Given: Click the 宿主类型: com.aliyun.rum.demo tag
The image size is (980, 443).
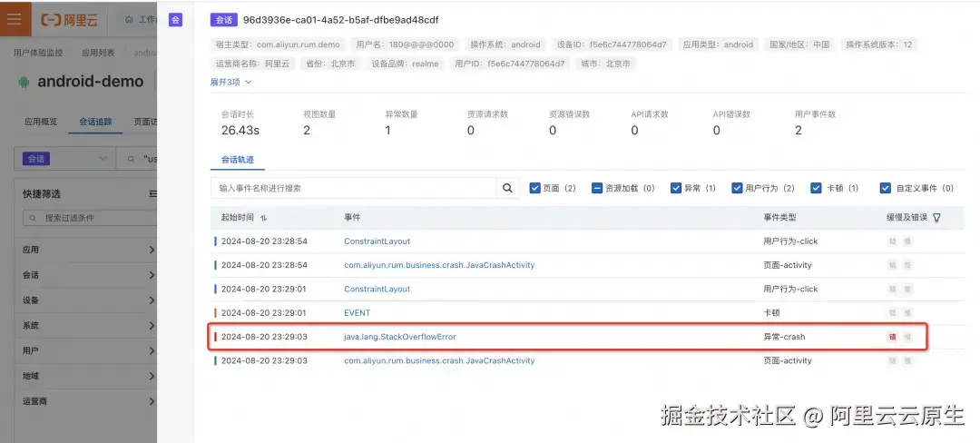Looking at the screenshot, I should 278,45.
